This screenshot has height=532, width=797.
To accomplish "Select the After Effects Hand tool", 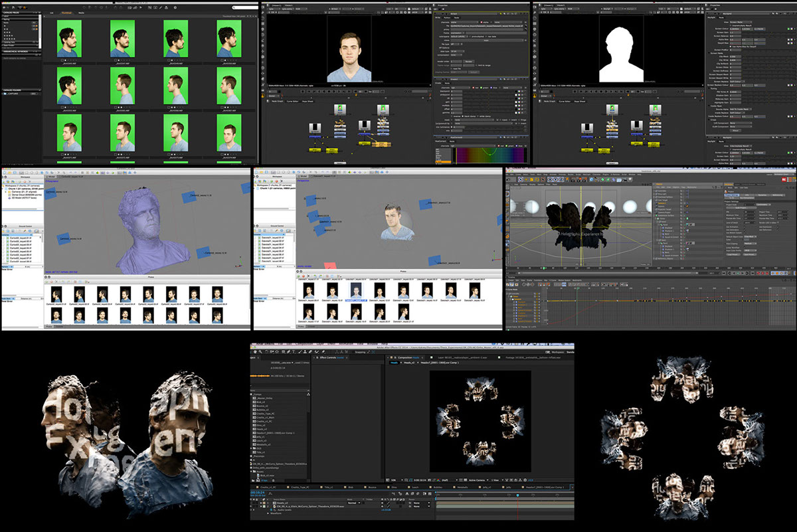I will [x=256, y=352].
